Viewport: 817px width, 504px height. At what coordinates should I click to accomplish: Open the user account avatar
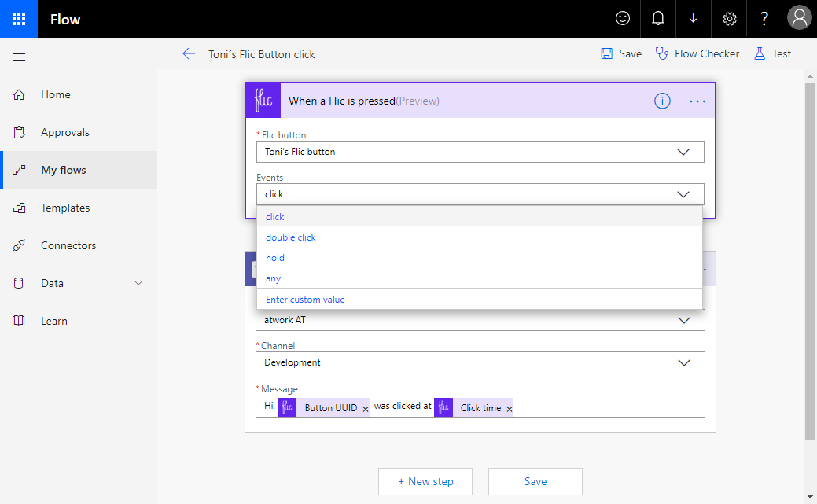click(x=799, y=19)
